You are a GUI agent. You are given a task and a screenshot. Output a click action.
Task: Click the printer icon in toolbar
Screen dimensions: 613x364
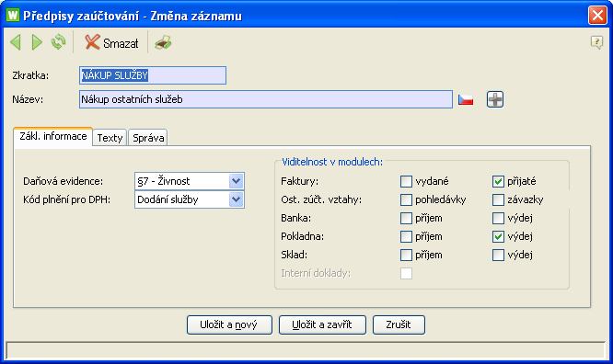163,42
